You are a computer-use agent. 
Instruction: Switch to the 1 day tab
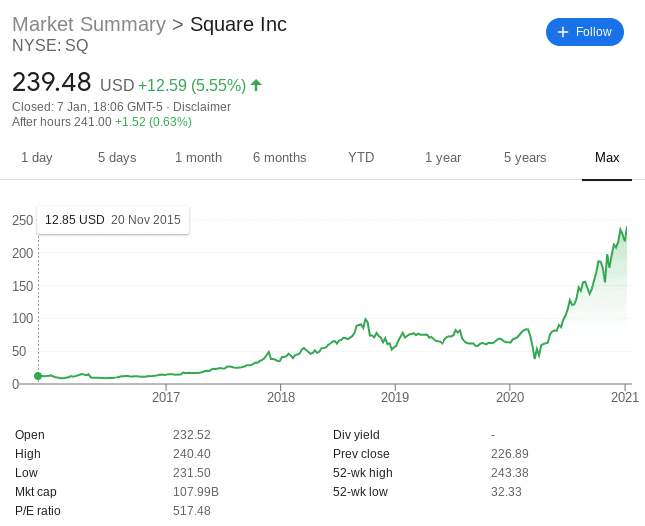tap(37, 158)
